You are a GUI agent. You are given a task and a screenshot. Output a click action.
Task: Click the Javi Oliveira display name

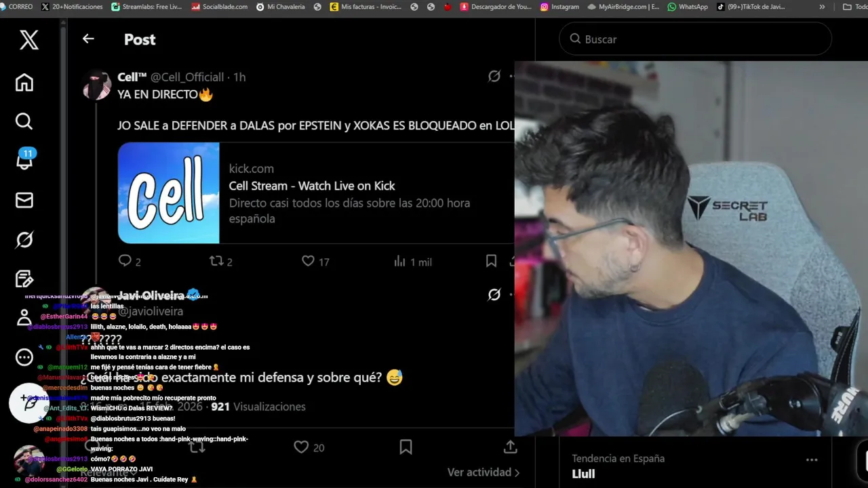[x=151, y=295]
